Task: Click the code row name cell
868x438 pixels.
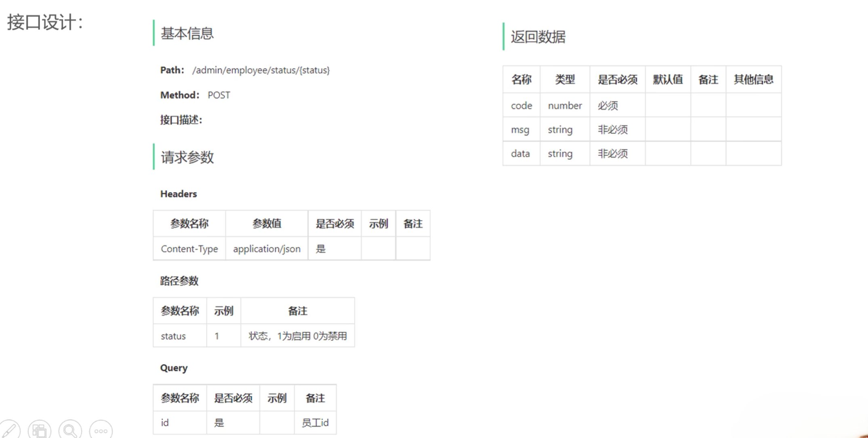Action: point(521,106)
